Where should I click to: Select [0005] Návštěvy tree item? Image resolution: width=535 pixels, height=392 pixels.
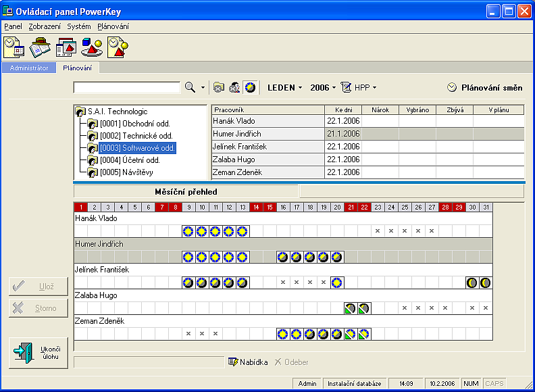click(x=126, y=172)
